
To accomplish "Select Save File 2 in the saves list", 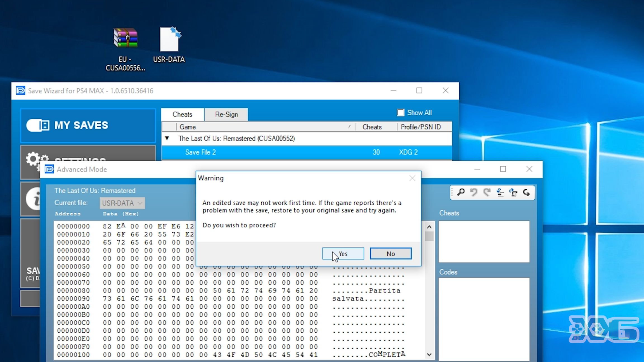I will coord(201,152).
